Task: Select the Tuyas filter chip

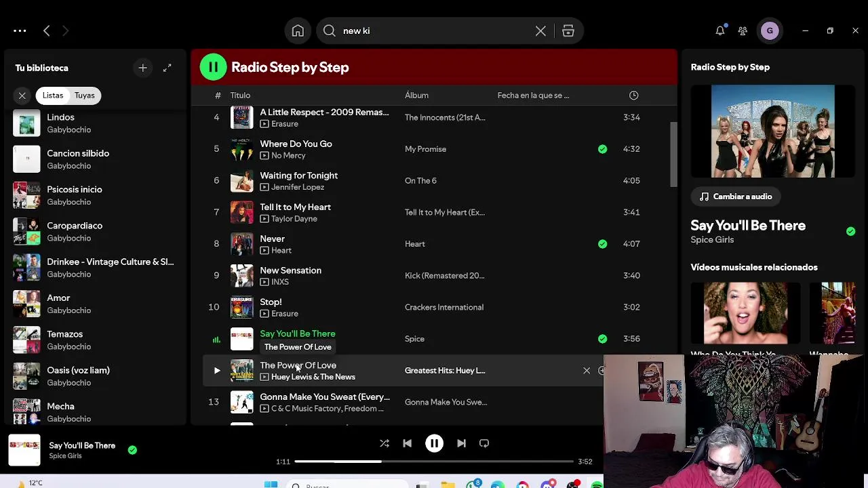Action: point(85,96)
